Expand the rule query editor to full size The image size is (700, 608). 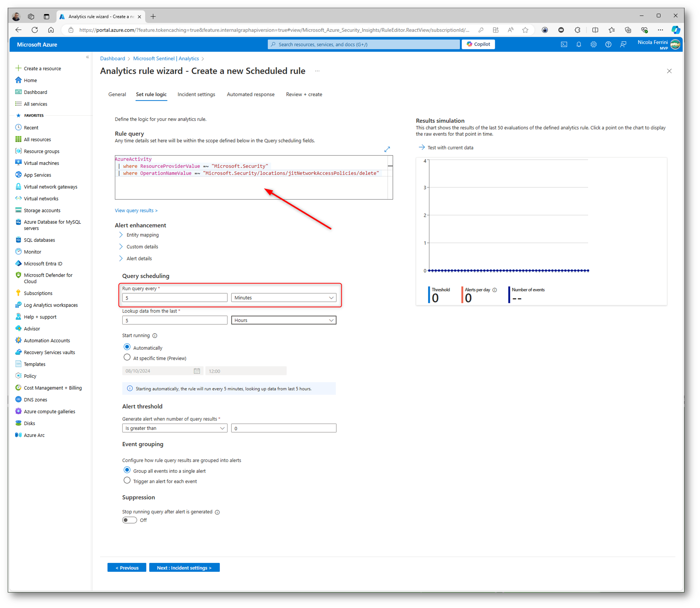click(387, 149)
